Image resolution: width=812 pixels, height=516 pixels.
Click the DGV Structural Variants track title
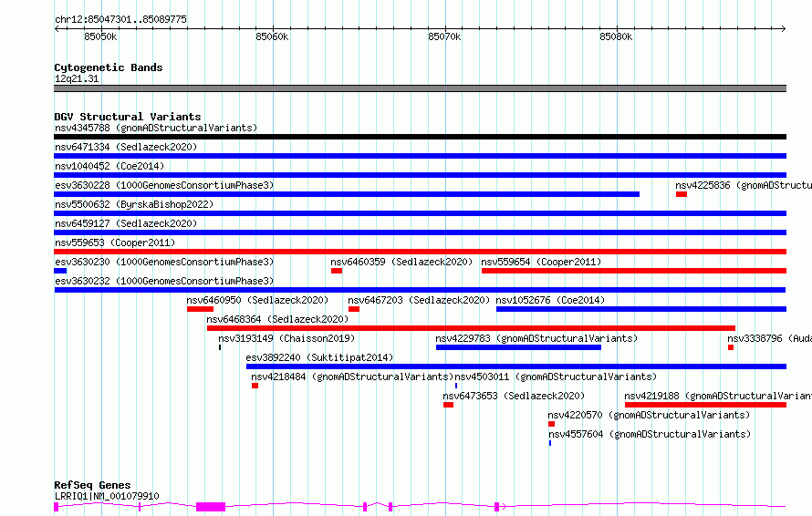(128, 117)
